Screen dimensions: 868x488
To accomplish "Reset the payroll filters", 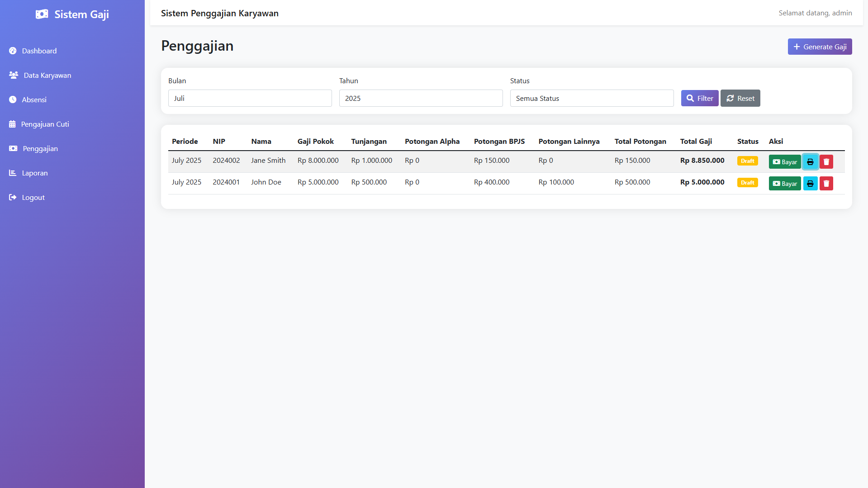I will pyautogui.click(x=740, y=99).
